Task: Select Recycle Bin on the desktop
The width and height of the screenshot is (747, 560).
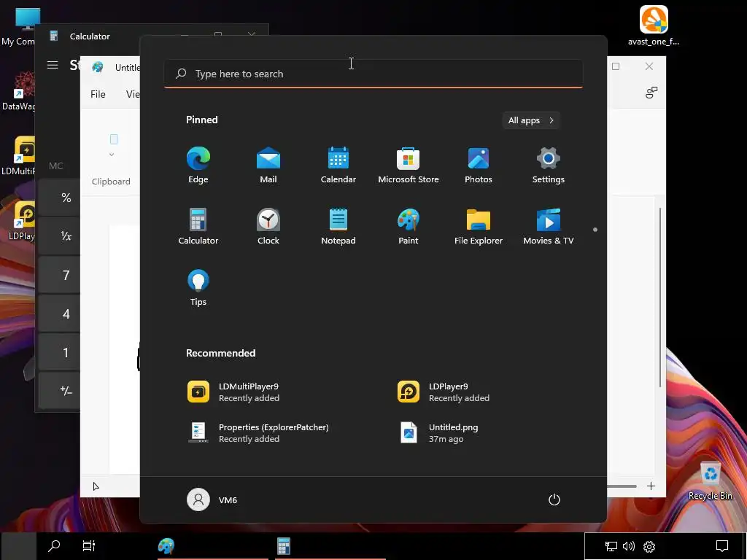Action: 710,481
